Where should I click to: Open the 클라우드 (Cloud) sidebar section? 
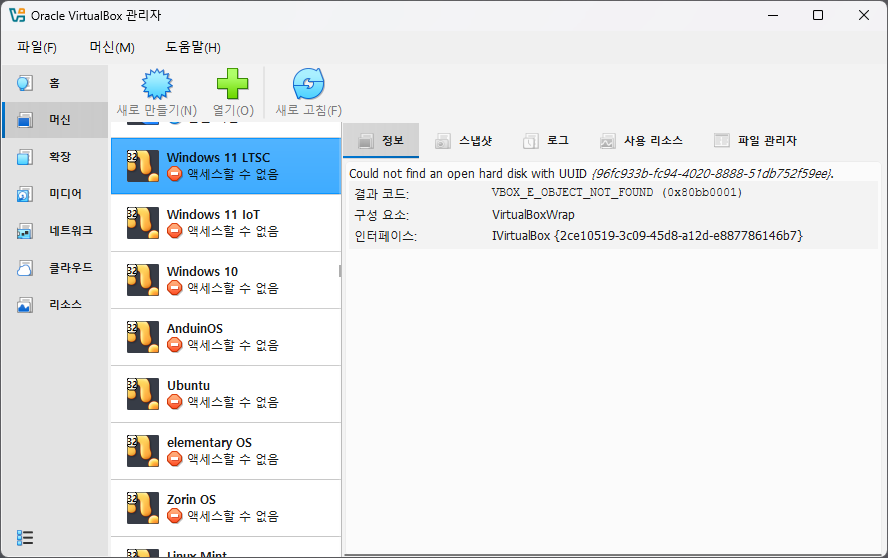[54, 267]
